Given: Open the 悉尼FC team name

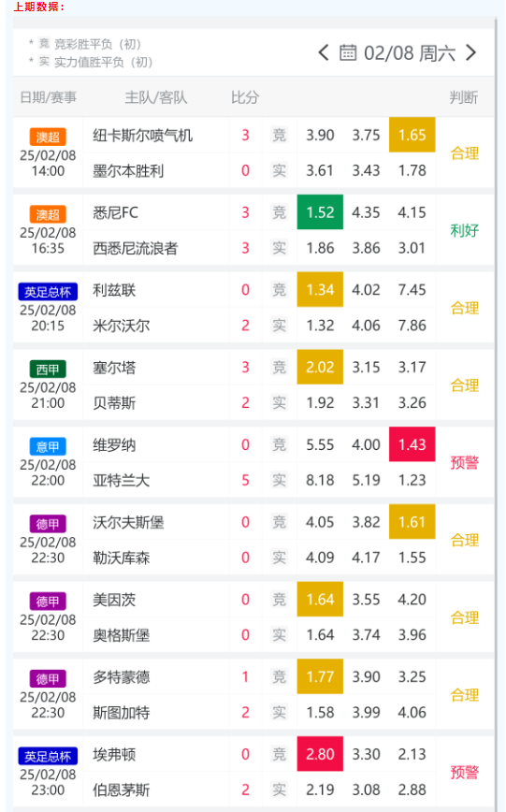Looking at the screenshot, I should pyautogui.click(x=115, y=213).
